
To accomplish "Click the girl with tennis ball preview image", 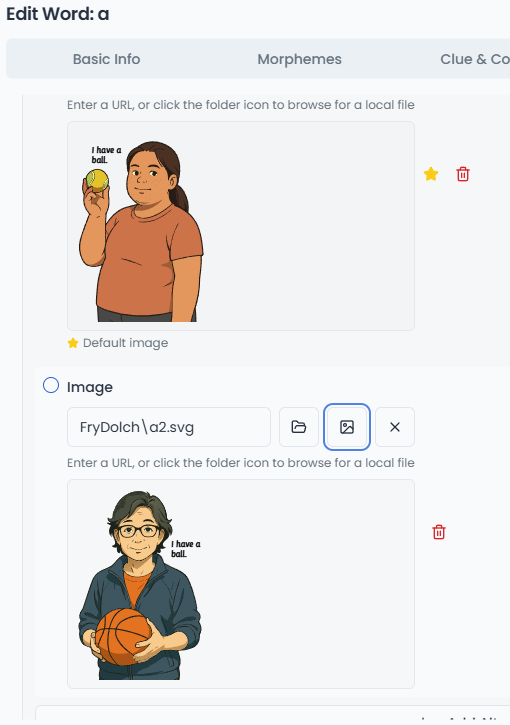I will pos(141,231).
